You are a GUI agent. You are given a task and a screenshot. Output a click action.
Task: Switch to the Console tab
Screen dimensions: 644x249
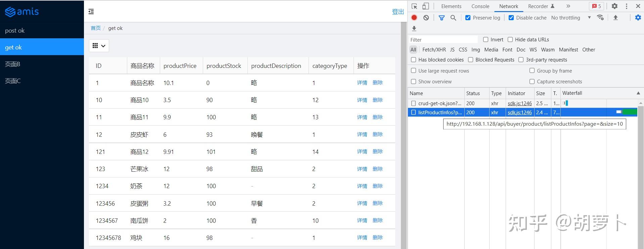tap(480, 6)
